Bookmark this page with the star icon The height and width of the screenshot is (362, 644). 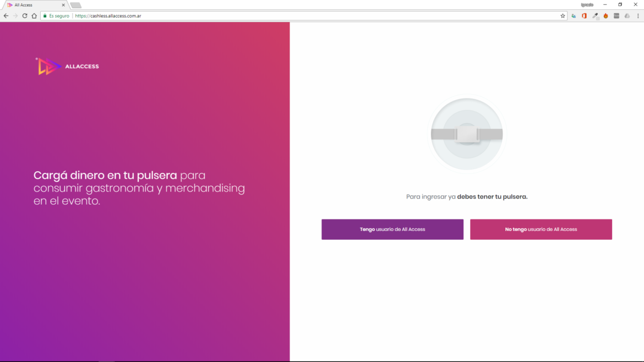[563, 16]
